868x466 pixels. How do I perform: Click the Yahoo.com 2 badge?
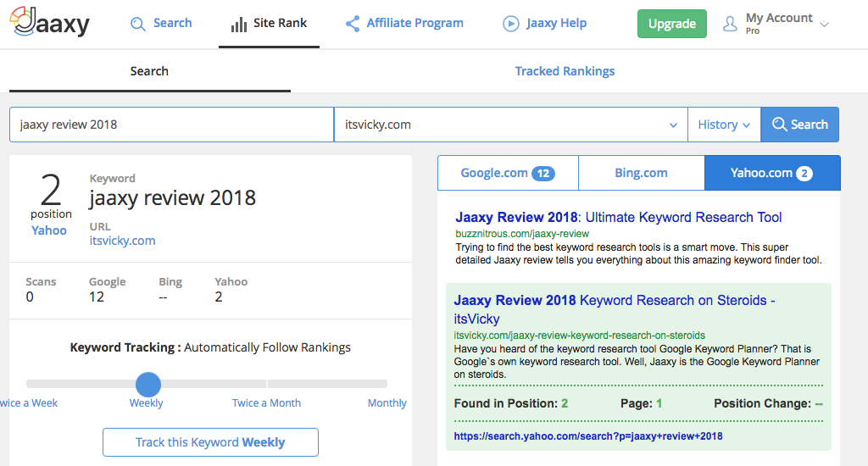(804, 173)
